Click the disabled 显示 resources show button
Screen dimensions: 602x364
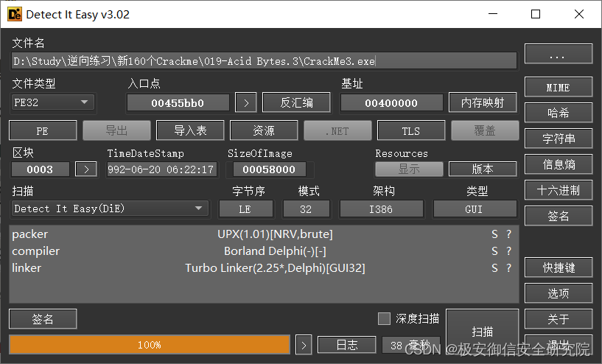409,169
